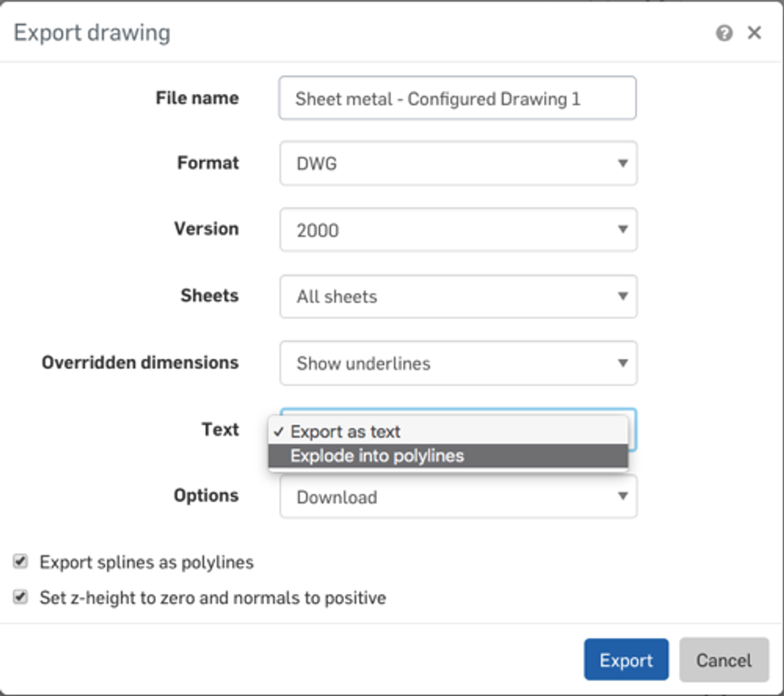Click the Sheets dropdown arrow

point(622,296)
